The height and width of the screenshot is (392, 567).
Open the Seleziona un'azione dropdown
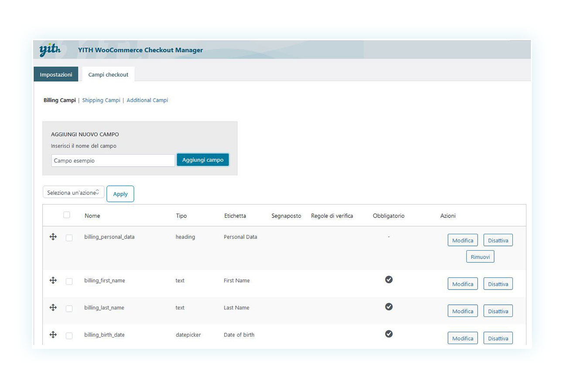[x=74, y=192]
